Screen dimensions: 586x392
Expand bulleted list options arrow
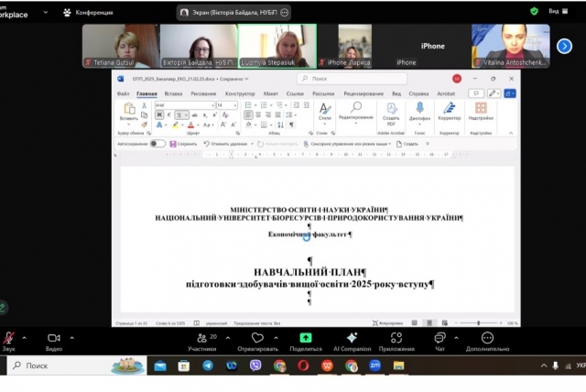255,105
